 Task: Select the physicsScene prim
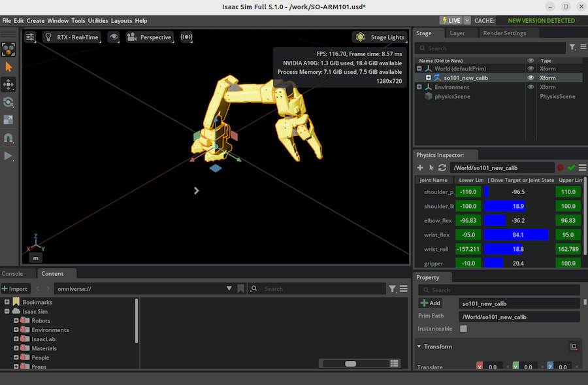click(452, 97)
